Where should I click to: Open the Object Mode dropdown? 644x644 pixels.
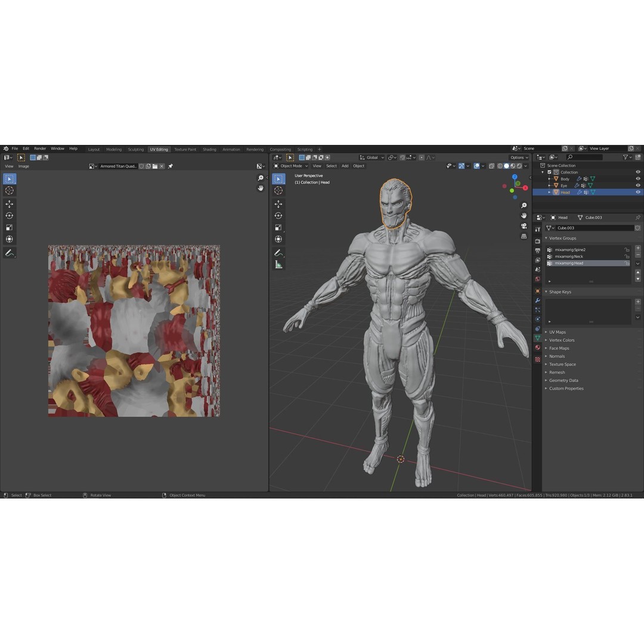[x=291, y=166]
